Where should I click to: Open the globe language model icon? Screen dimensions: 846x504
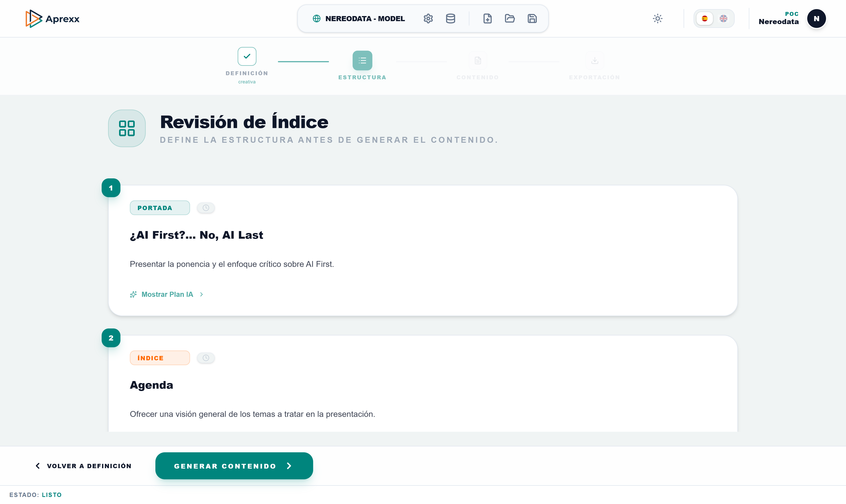[316, 19]
